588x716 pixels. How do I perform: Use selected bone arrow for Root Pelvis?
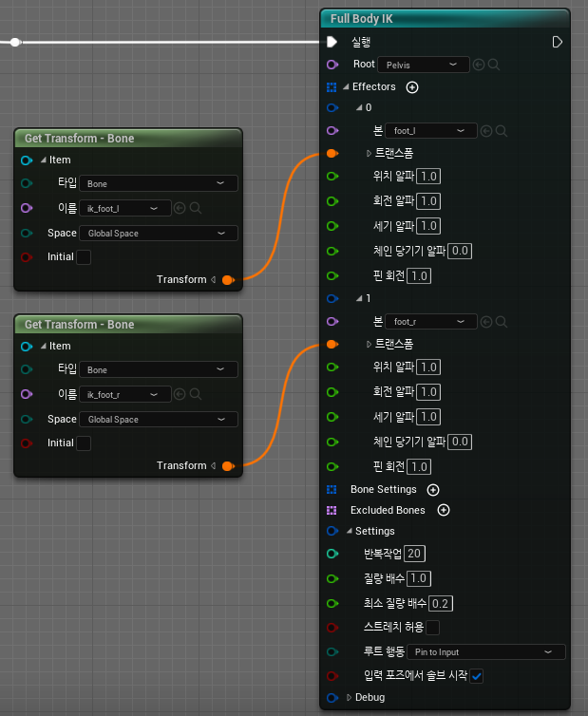[x=479, y=65]
